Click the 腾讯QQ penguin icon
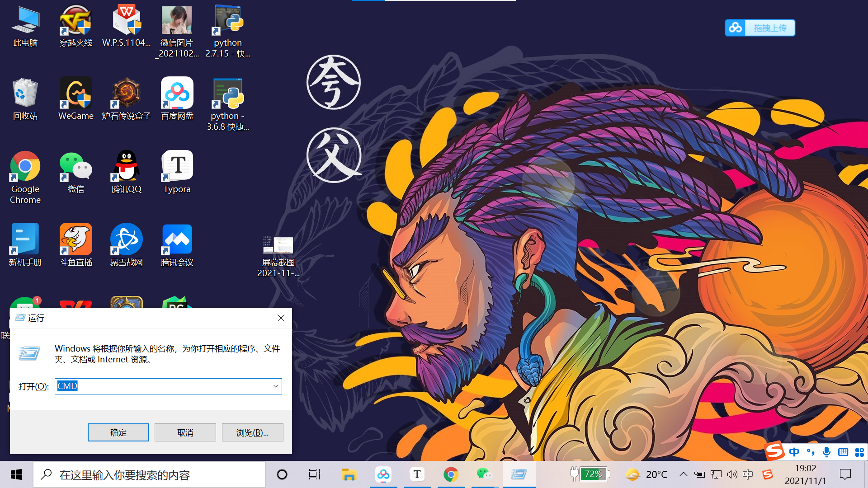The width and height of the screenshot is (868, 488). pyautogui.click(x=126, y=167)
